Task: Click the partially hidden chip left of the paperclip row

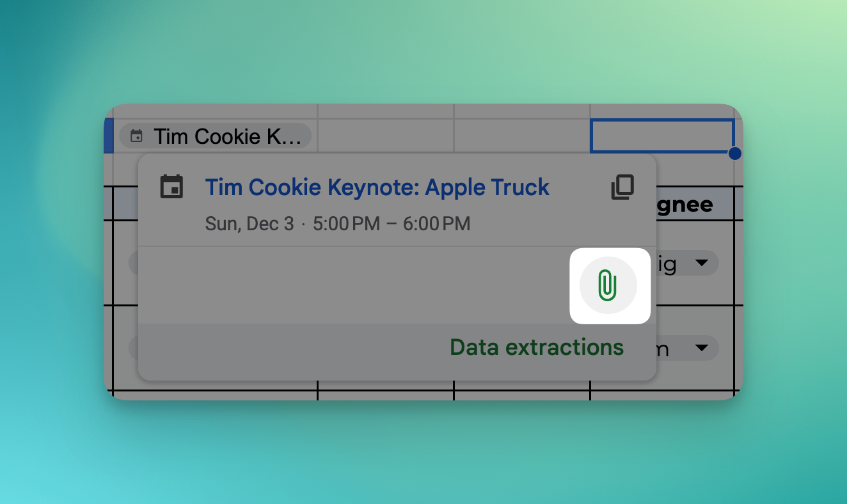Action: coord(133,263)
